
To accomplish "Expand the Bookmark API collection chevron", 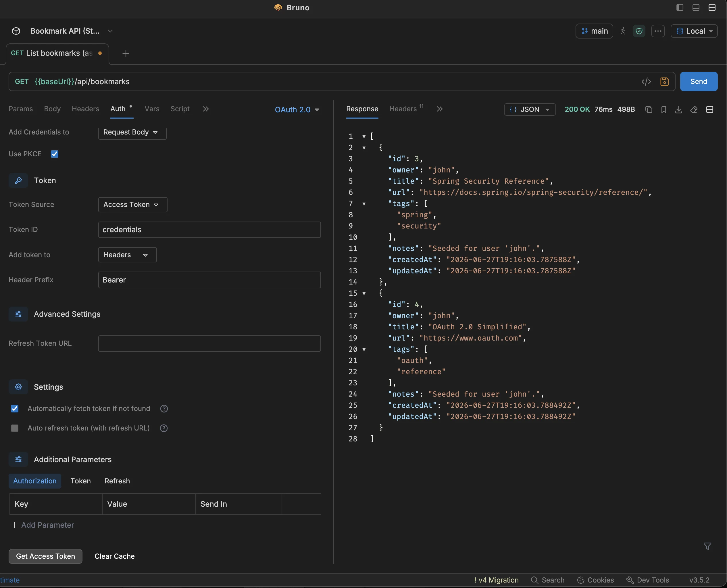I will click(110, 31).
